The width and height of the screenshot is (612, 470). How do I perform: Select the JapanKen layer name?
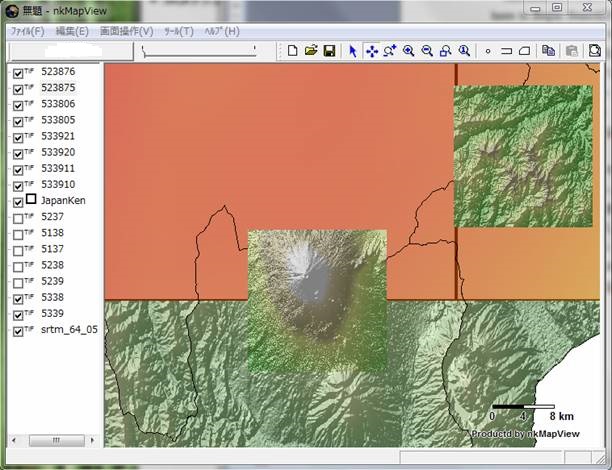coord(63,201)
